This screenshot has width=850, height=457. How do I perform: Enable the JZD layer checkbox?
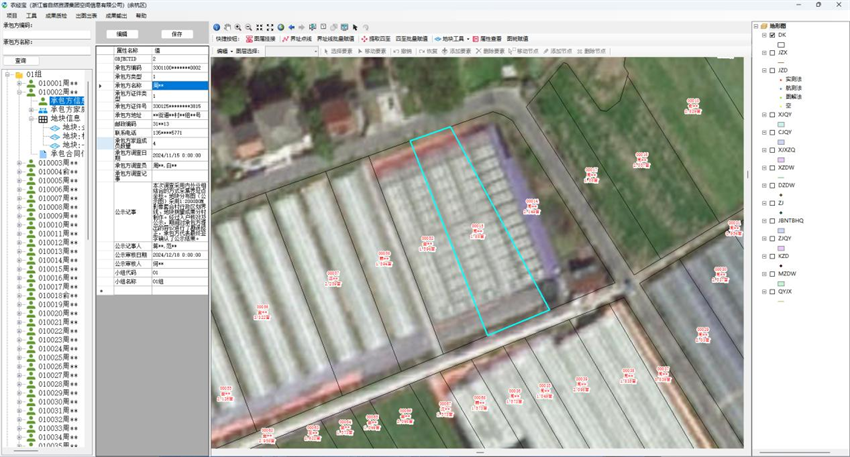tap(772, 70)
